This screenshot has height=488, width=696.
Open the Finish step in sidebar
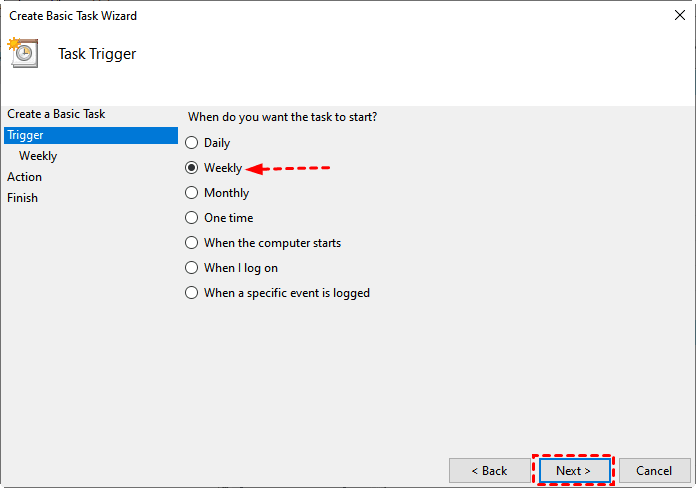[x=23, y=198]
